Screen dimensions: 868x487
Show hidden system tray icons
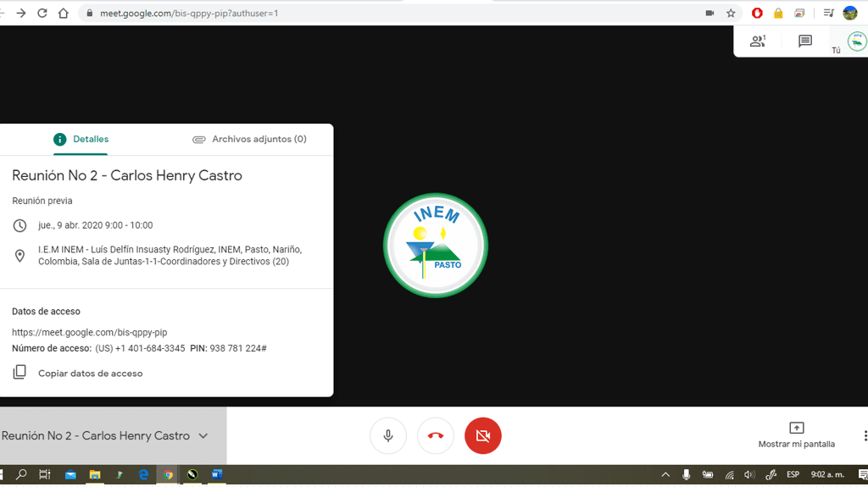[665, 474]
